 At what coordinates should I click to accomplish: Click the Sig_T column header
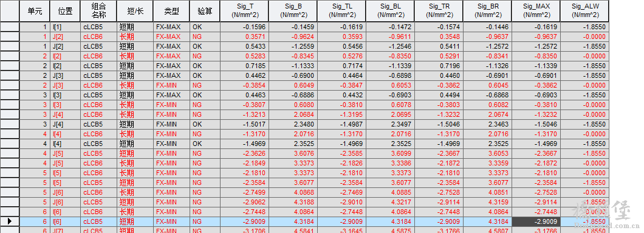[x=244, y=11]
